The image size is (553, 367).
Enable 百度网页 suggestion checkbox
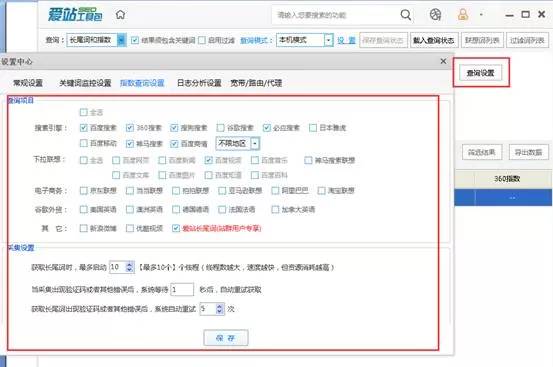click(116, 160)
